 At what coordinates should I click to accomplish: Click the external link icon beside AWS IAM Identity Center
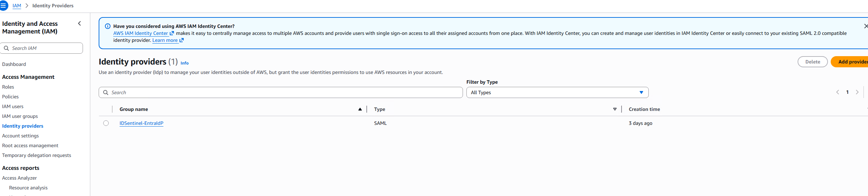pos(172,33)
